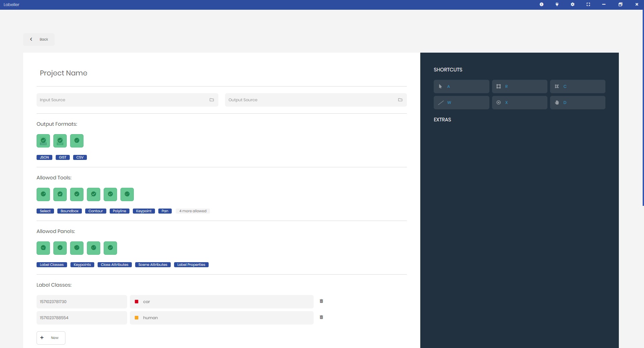Delete the human label class
The width and height of the screenshot is (644, 348).
[x=321, y=317]
